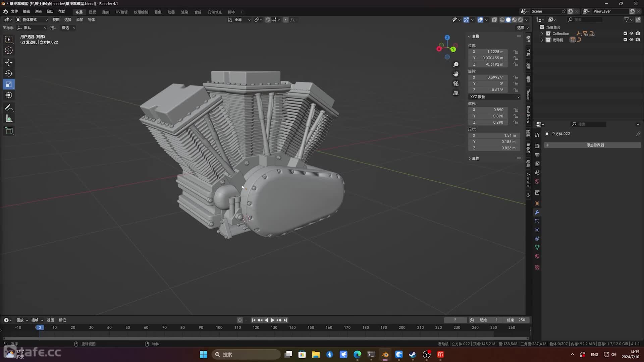Pick the Annotate pencil tool
The height and width of the screenshot is (362, 644).
[9, 108]
